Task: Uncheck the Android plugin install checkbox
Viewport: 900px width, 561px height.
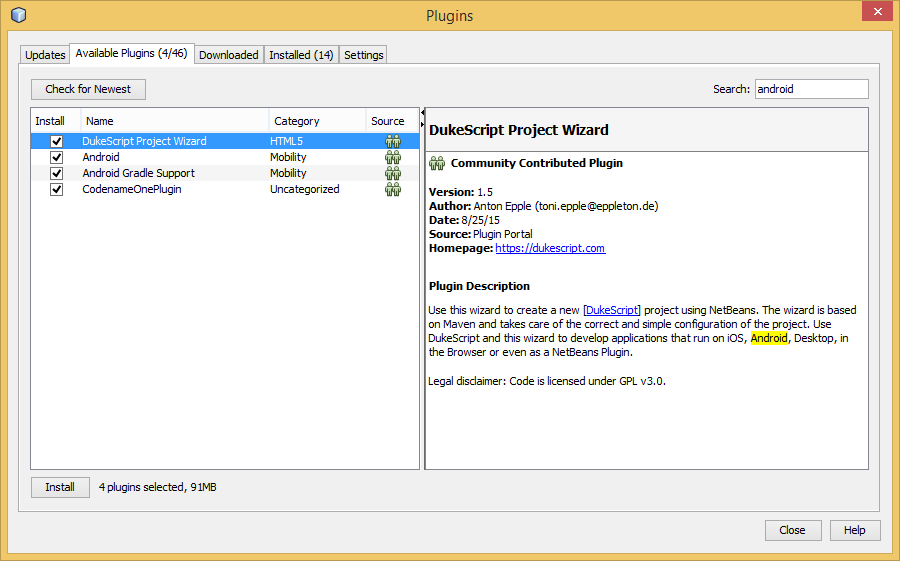Action: click(56, 157)
